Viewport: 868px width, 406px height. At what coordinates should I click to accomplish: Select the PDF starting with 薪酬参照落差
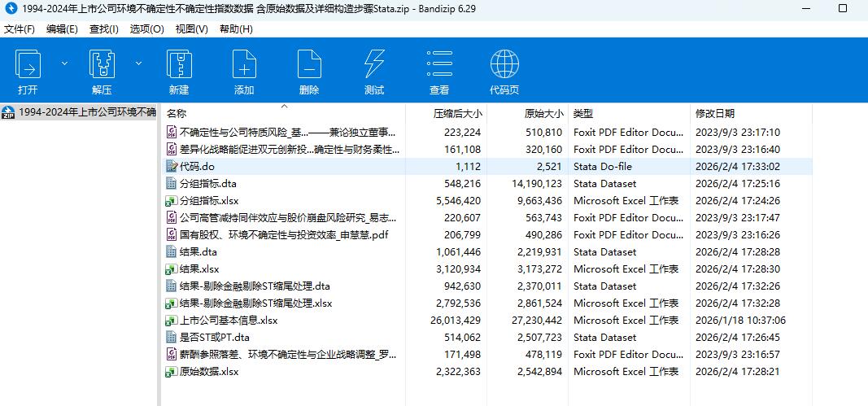pyautogui.click(x=289, y=355)
